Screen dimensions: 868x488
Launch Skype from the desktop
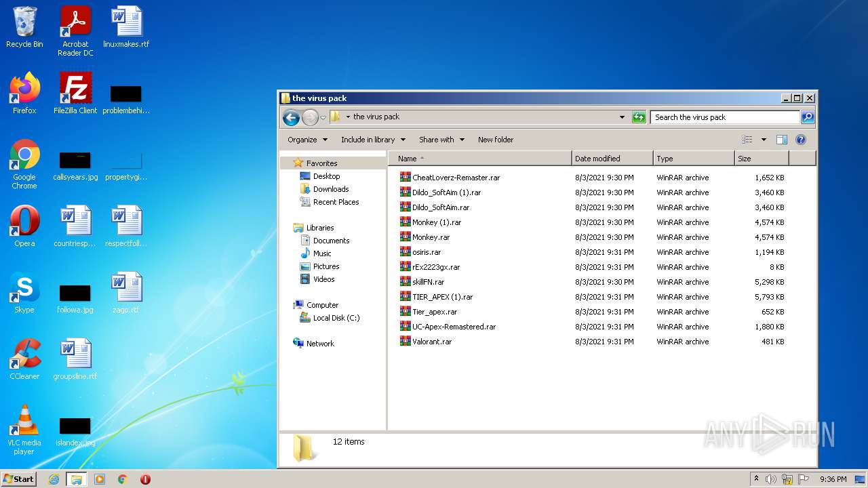pyautogui.click(x=24, y=293)
